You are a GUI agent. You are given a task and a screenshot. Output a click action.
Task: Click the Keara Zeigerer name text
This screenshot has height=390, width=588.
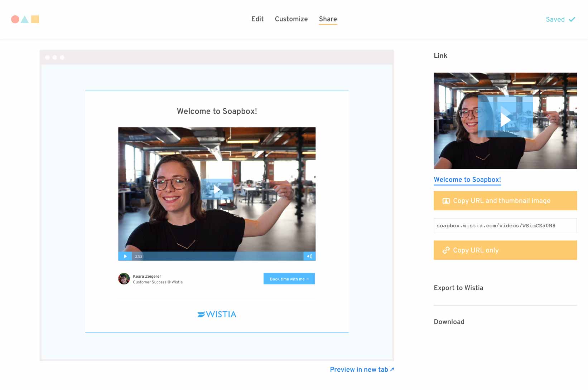pos(147,276)
